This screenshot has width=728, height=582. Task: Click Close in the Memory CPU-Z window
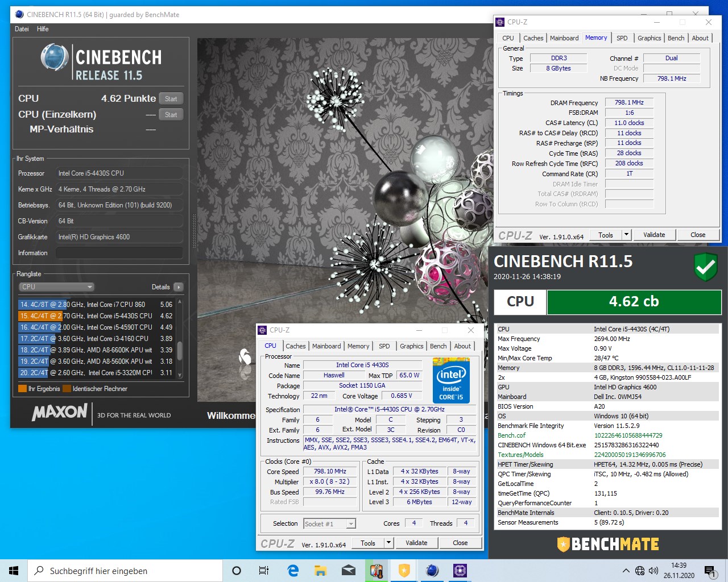698,235
